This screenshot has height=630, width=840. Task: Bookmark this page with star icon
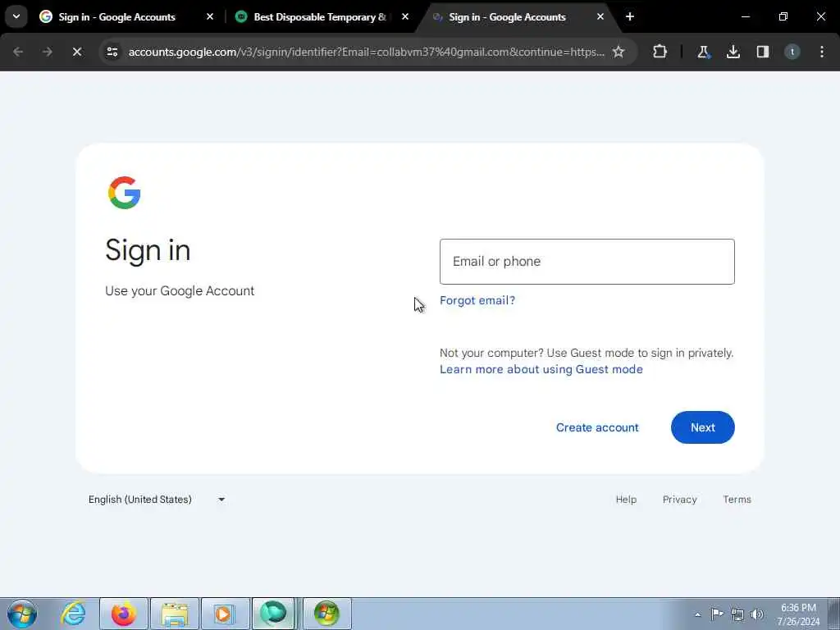619,52
